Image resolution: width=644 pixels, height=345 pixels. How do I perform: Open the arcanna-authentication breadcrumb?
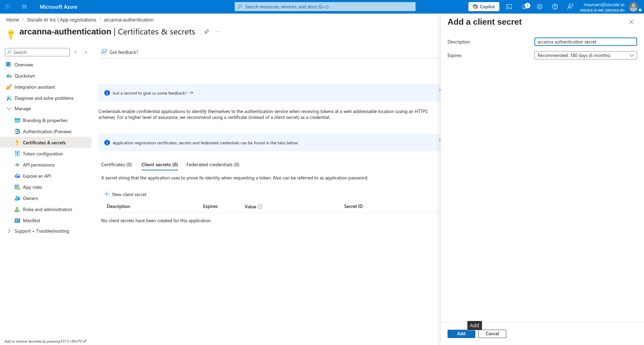[129, 20]
